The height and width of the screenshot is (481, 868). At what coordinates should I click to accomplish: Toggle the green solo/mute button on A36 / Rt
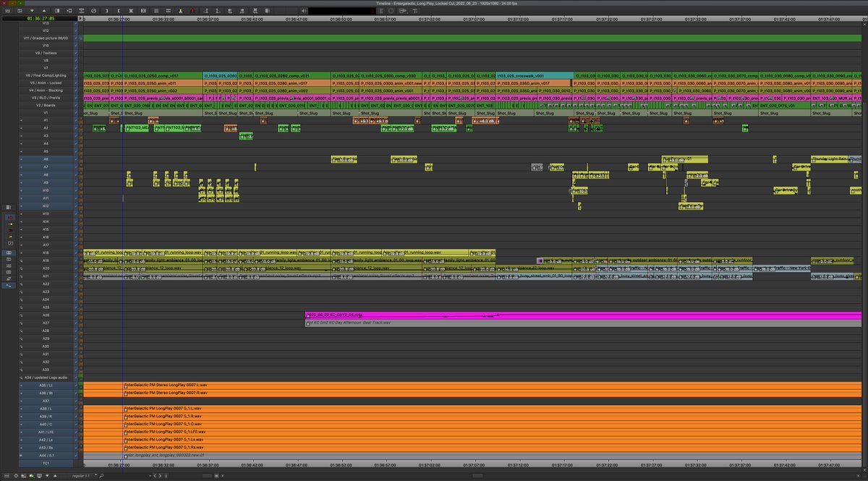tap(80, 391)
